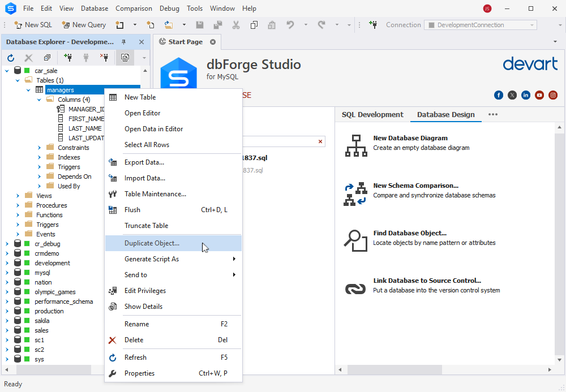Click Find Database Object... link
The width and height of the screenshot is (566, 392).
click(x=410, y=233)
